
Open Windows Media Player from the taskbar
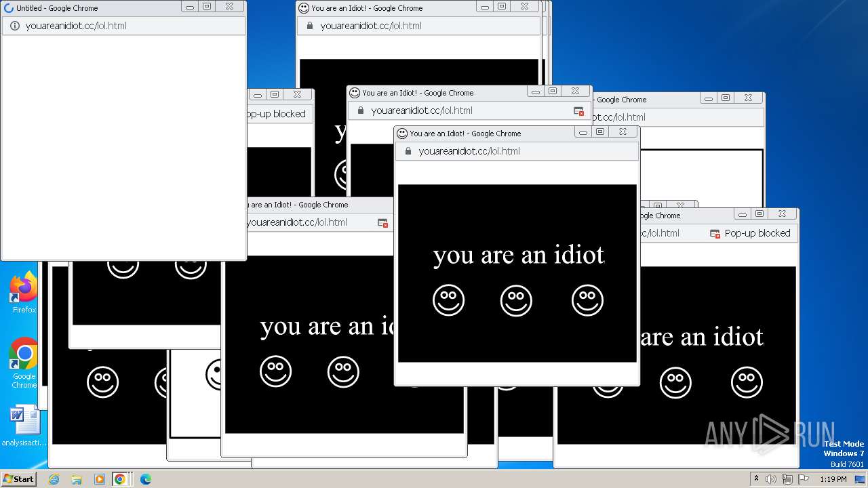point(99,479)
